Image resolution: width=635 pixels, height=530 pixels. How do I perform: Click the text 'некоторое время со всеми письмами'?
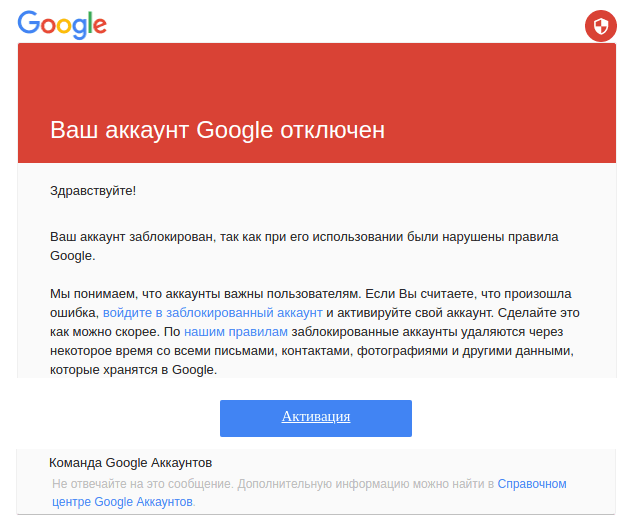click(x=160, y=350)
